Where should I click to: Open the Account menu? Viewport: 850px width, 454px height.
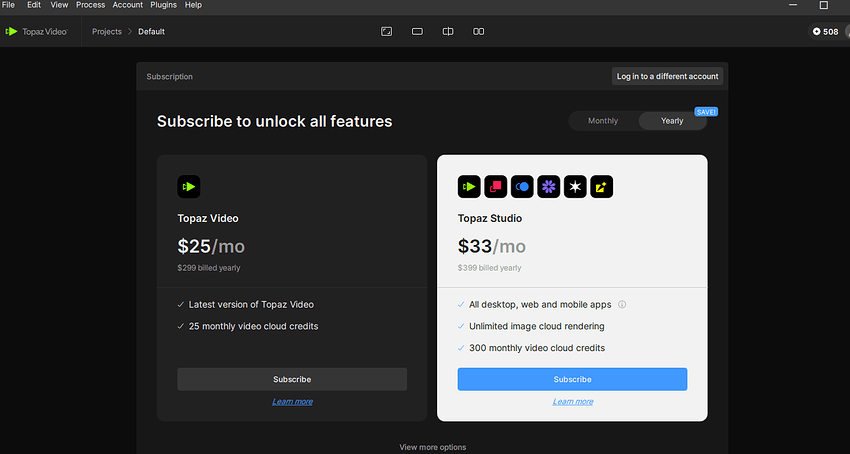click(x=128, y=5)
